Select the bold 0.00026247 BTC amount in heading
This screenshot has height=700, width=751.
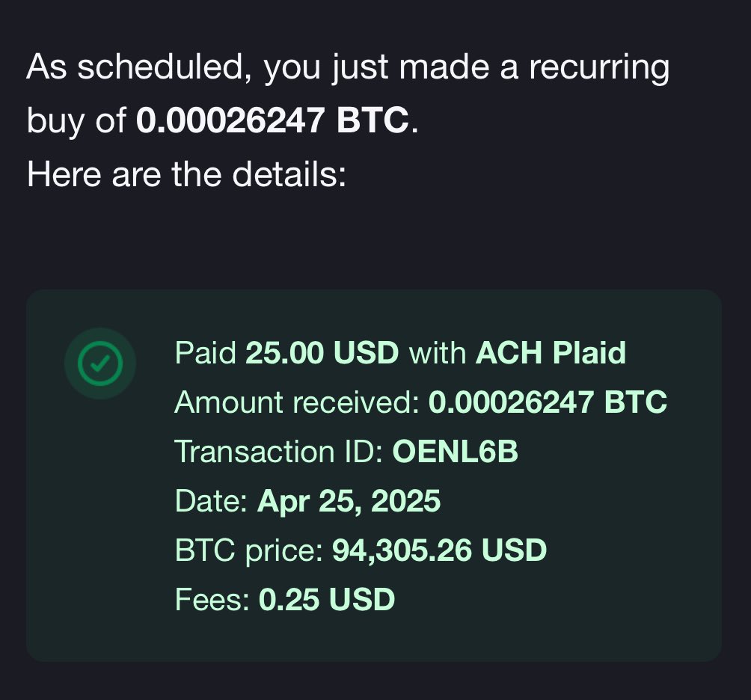[272, 120]
